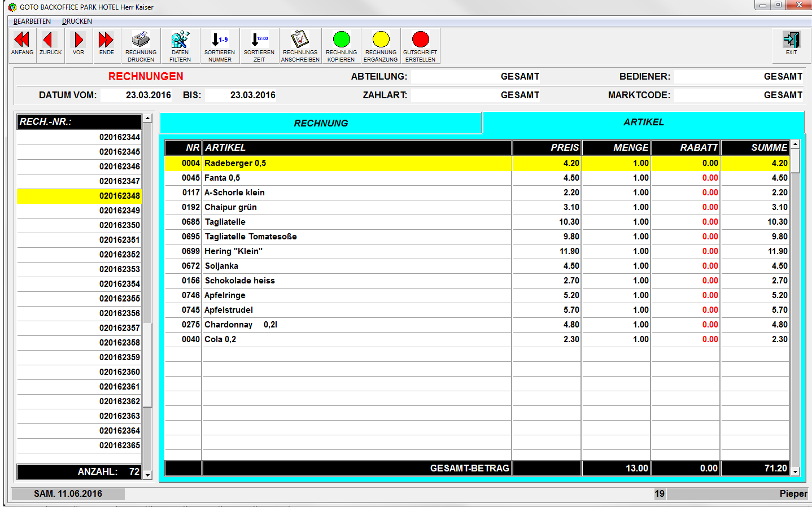Jump to last record with Ende

106,45
